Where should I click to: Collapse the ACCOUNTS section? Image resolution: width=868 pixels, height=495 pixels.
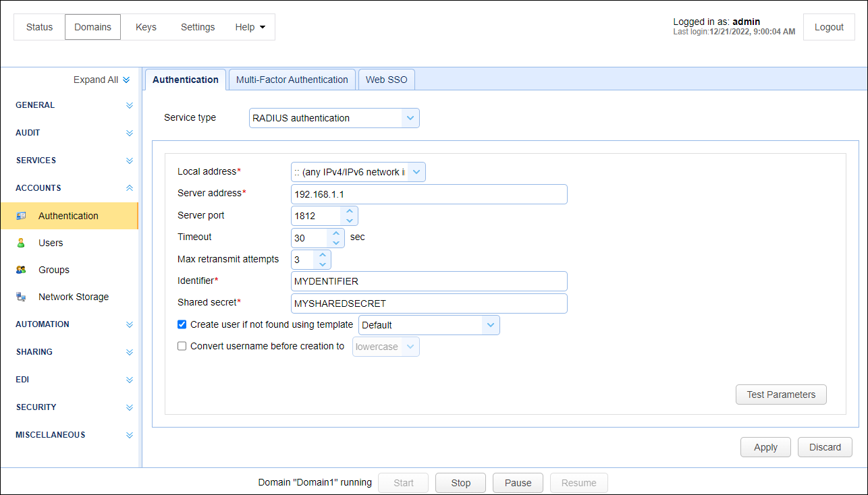130,188
